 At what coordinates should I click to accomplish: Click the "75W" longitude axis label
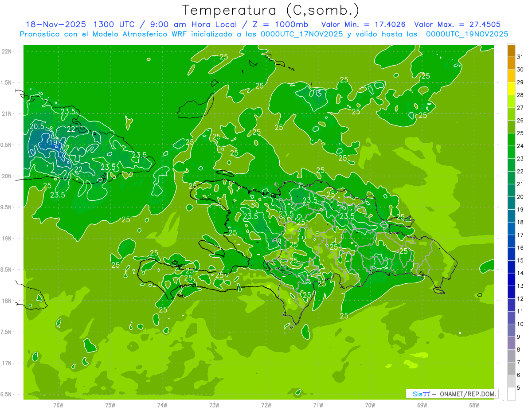point(110,405)
